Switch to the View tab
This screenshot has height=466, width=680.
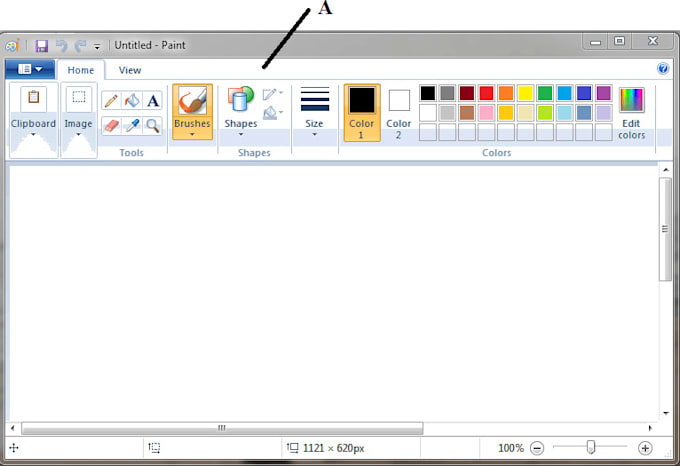click(130, 70)
